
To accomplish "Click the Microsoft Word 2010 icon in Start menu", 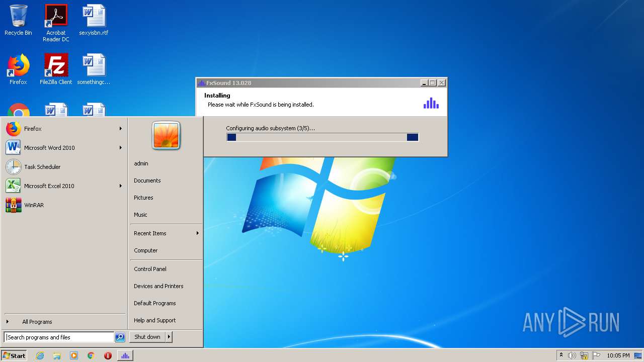I will tap(14, 148).
